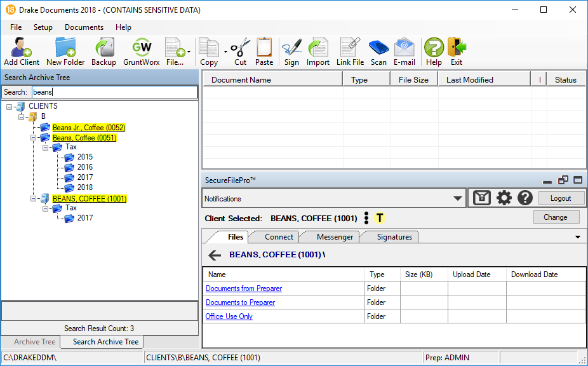Select the 2016 tax year folder
Screen dimensions: 588x366
tap(85, 167)
